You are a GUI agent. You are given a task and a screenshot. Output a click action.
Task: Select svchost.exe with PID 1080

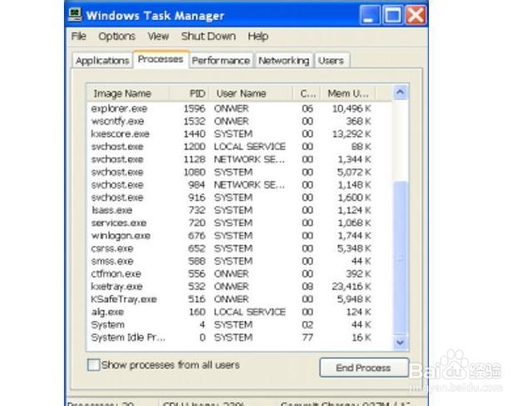pyautogui.click(x=239, y=172)
